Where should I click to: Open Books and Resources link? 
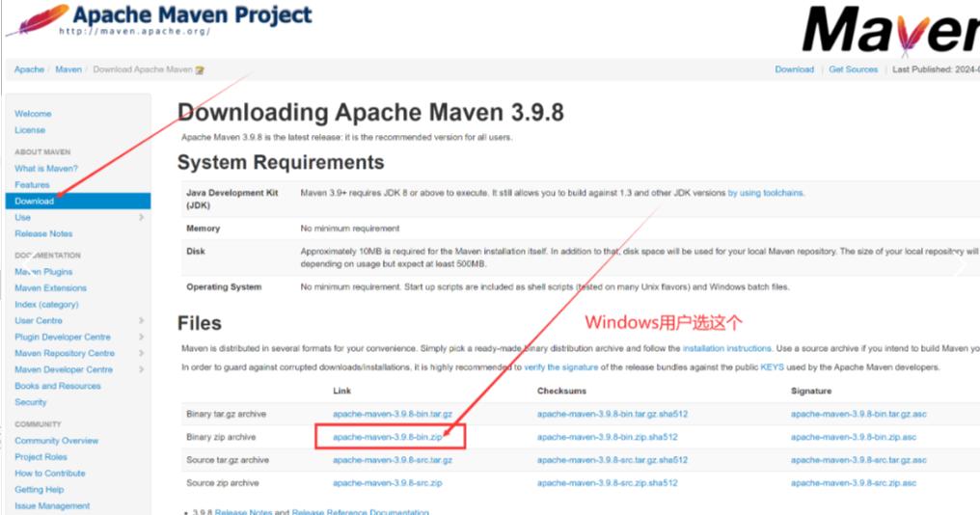[58, 386]
